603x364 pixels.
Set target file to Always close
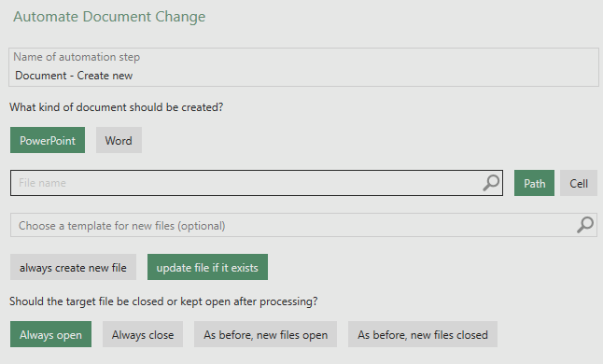tap(143, 334)
